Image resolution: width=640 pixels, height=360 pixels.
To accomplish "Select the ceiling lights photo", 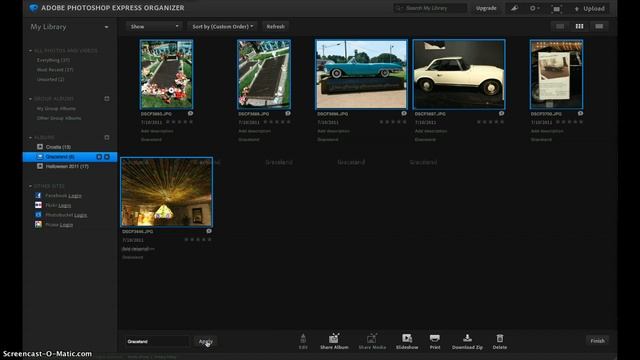I will coord(167,192).
